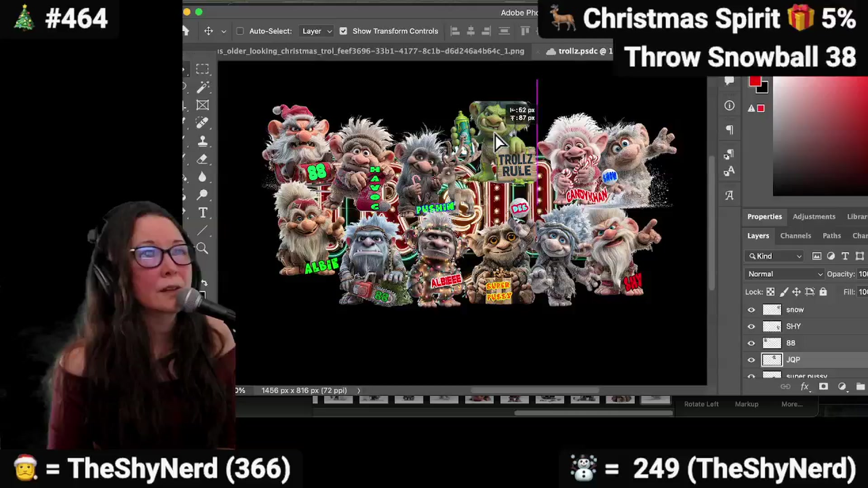868x488 pixels.
Task: Toggle lock position
Action: 797,292
